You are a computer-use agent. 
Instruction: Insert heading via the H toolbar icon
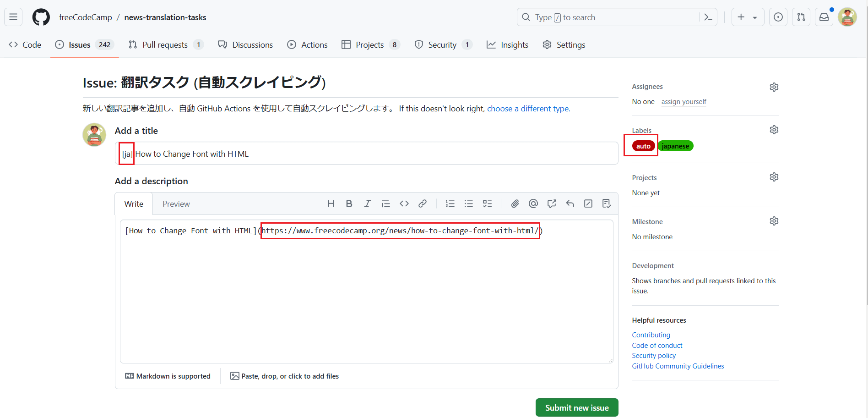click(331, 203)
